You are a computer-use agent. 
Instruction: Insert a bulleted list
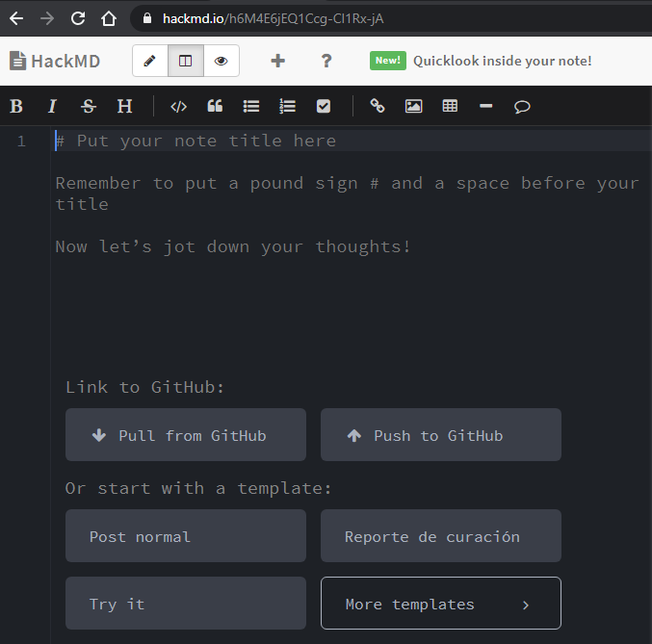click(251, 107)
